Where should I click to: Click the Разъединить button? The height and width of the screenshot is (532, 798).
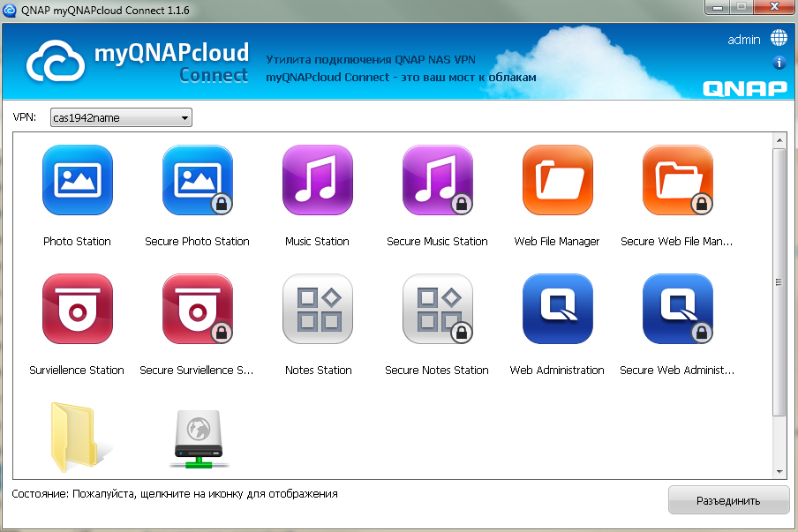[x=728, y=500]
